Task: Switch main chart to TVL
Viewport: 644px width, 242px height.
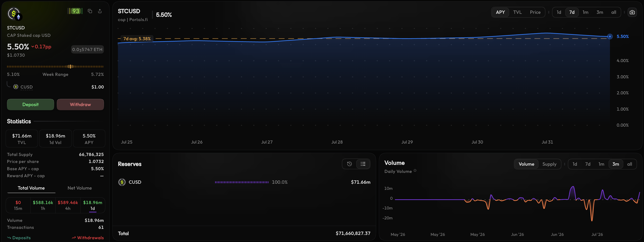Action: click(x=517, y=12)
